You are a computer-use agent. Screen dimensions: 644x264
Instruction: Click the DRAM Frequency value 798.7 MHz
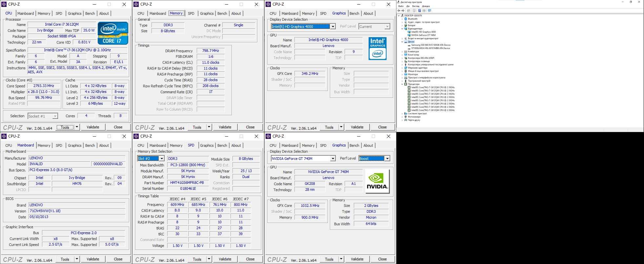[211, 51]
